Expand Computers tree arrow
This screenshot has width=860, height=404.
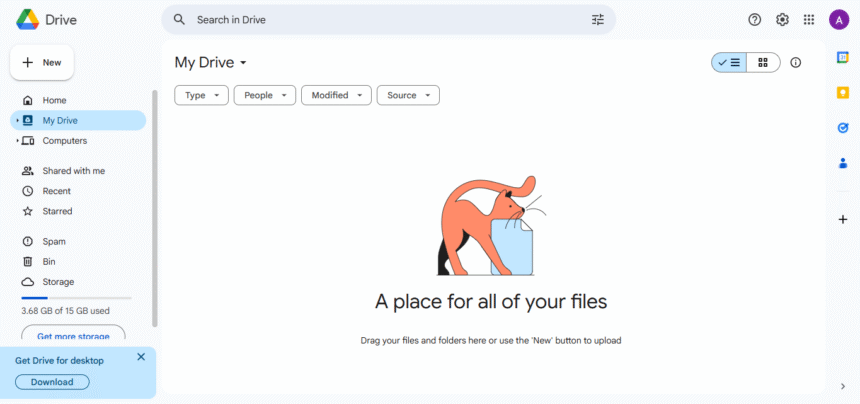pos(18,141)
